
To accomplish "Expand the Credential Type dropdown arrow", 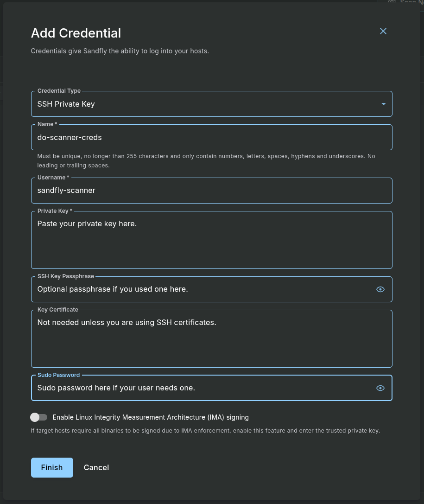I will coord(383,104).
